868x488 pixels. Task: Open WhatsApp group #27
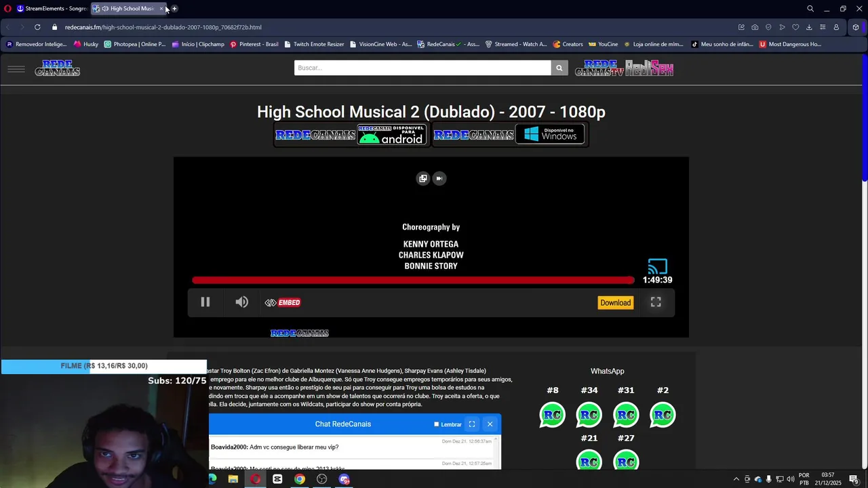626,460
